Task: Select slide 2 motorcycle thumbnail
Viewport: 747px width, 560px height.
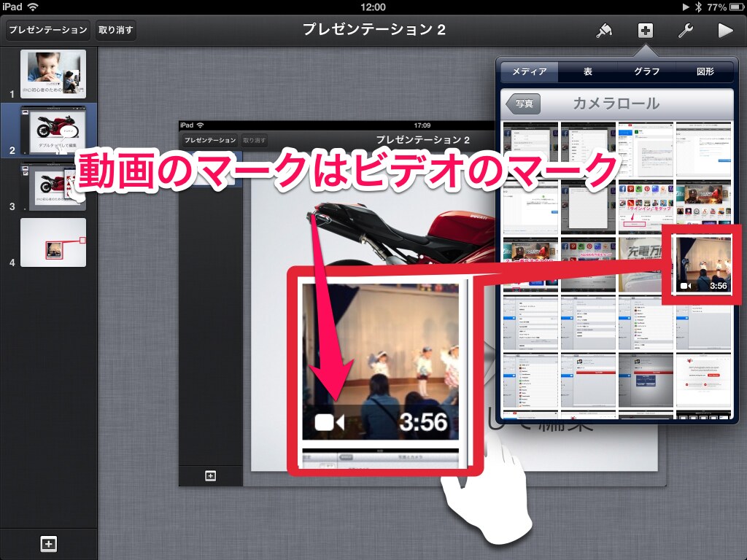Action: (53, 130)
